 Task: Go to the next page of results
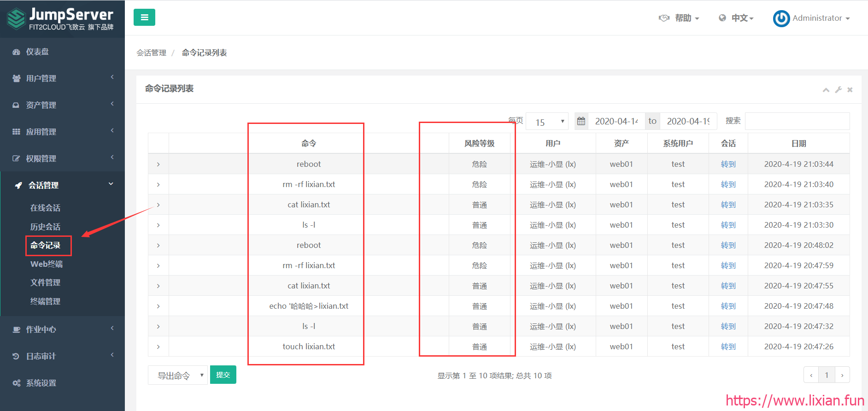(x=842, y=375)
